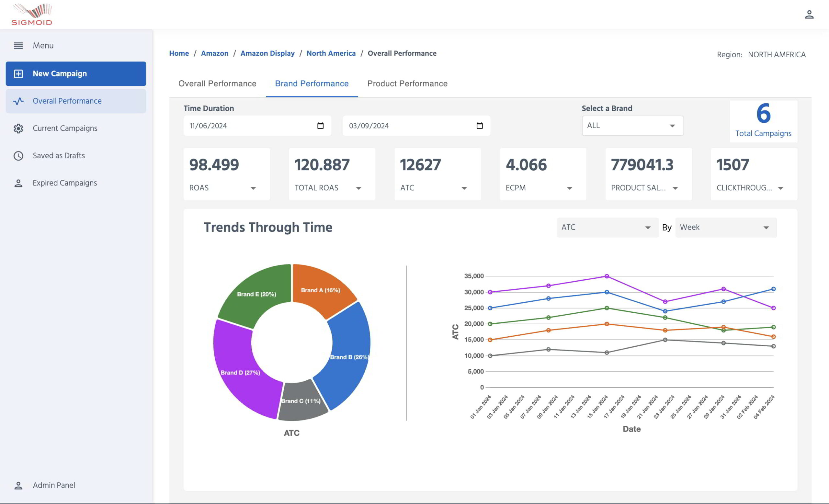
Task: Click the plus icon on New Campaign
Action: 18,73
